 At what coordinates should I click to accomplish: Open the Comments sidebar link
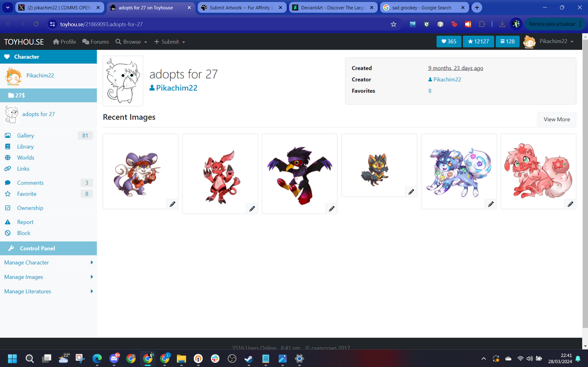click(x=30, y=183)
